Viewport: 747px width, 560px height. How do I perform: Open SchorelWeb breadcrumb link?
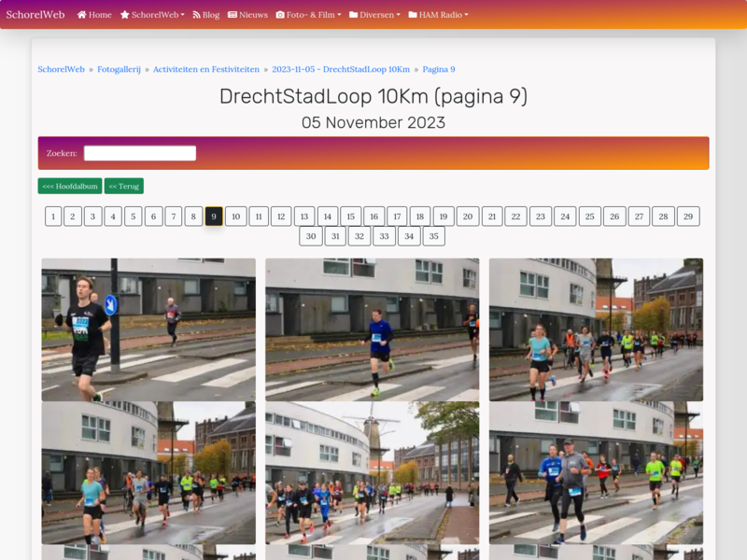[x=61, y=69]
